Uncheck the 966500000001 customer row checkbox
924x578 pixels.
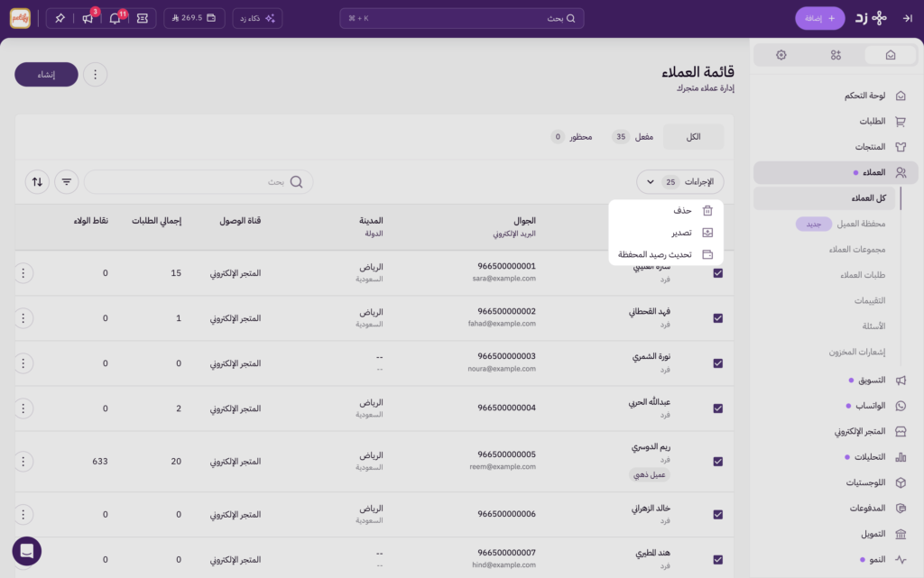pyautogui.click(x=717, y=273)
